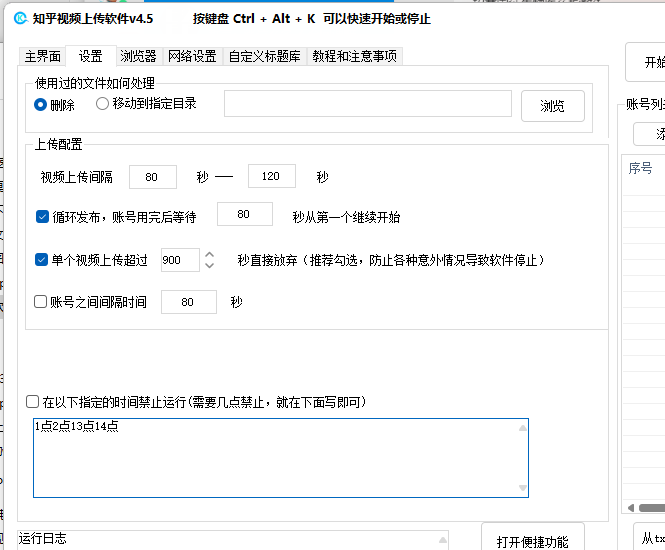Edit upload interval maximum field 120

[271, 176]
